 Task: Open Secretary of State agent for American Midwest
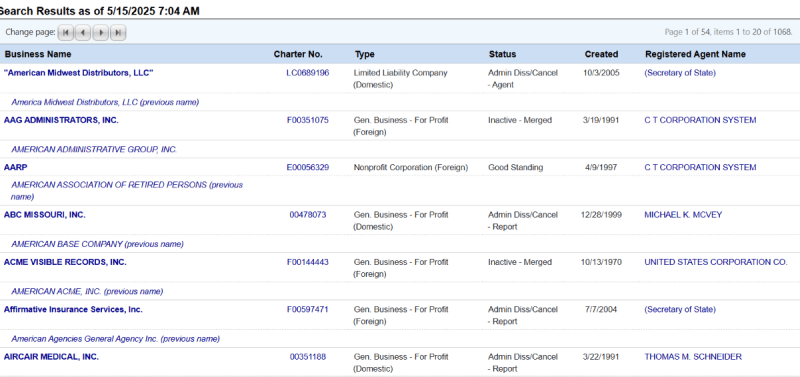[x=680, y=73]
